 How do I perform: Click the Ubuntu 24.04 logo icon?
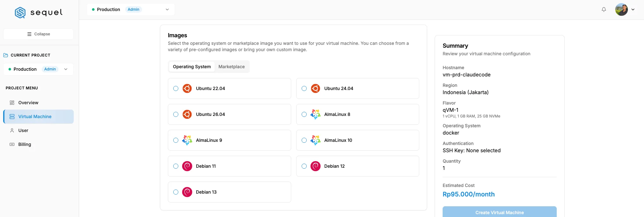coord(315,88)
